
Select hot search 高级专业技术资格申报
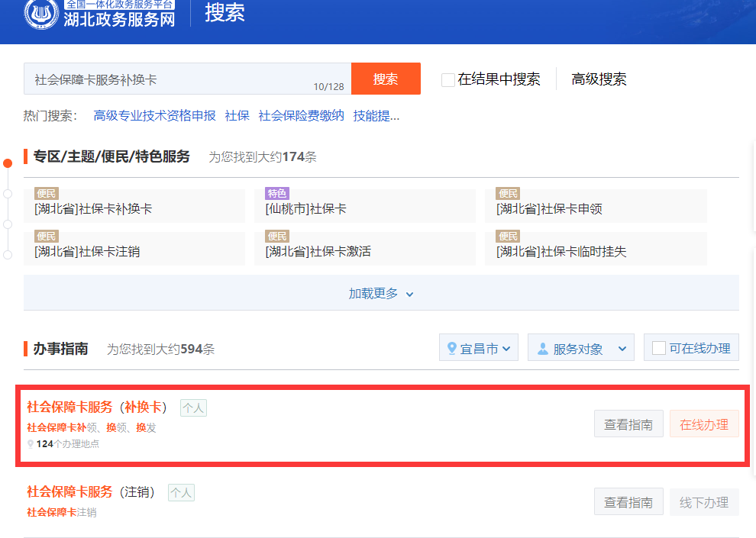(154, 116)
